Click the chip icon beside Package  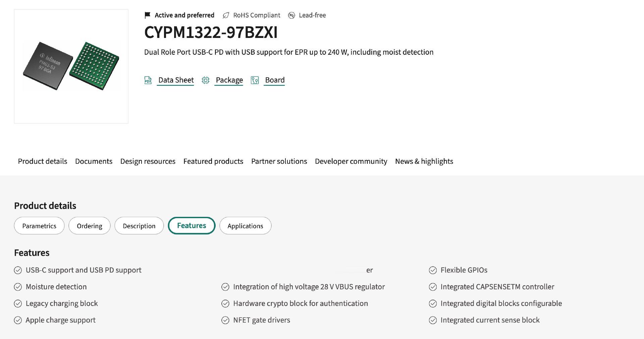coord(206,80)
